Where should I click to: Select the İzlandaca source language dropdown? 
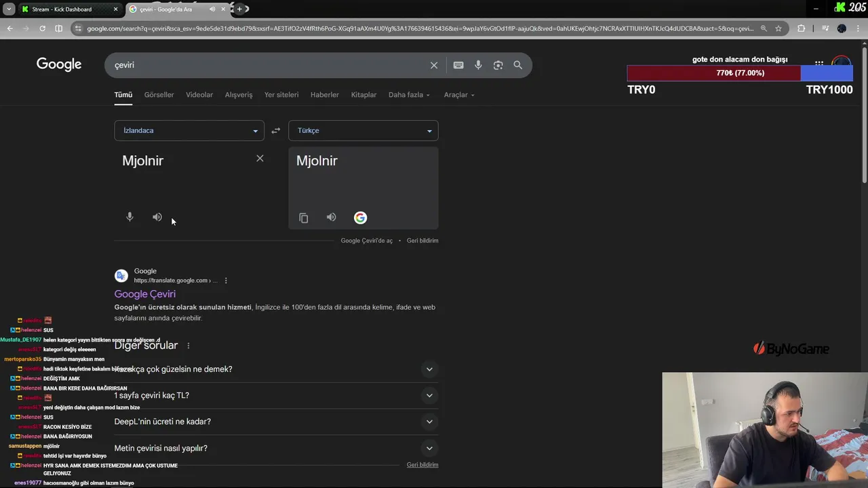(189, 131)
